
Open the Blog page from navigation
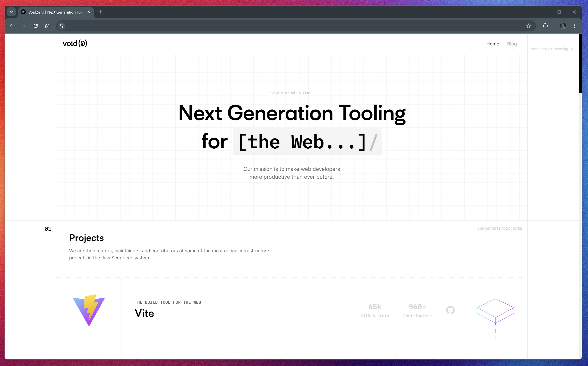512,44
